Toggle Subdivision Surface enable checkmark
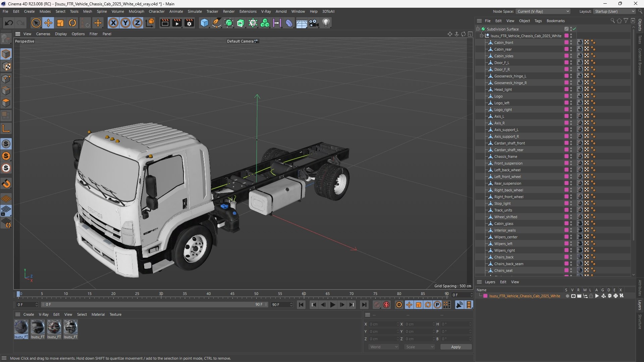 574,29
